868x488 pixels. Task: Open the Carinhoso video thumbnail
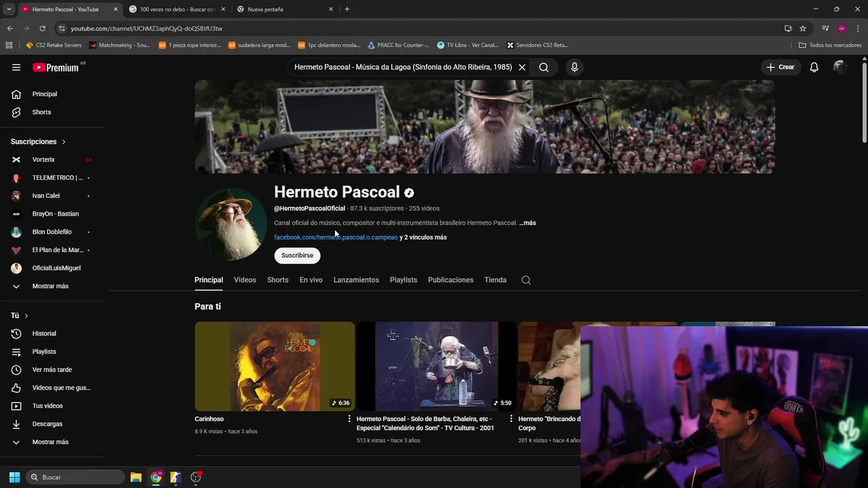[275, 366]
